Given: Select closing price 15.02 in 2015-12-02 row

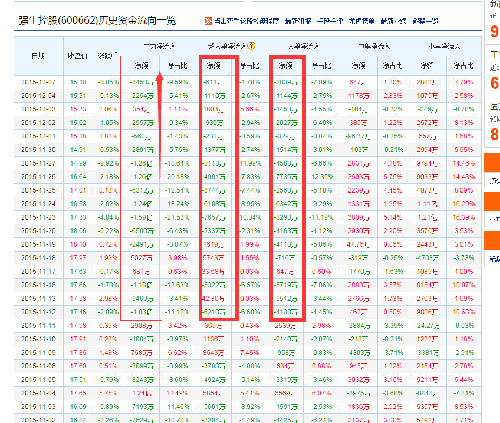Looking at the screenshot, I should pos(78,123).
